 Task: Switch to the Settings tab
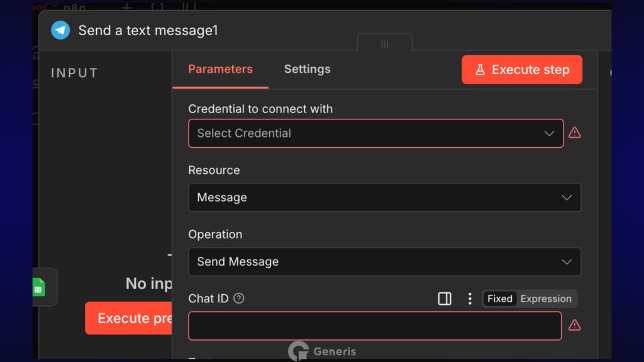tap(307, 69)
